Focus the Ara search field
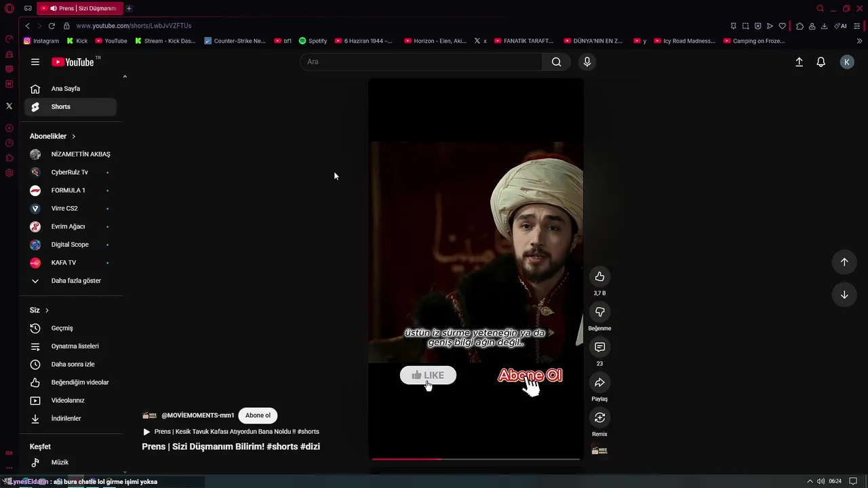The width and height of the screenshot is (868, 488). click(x=421, y=62)
